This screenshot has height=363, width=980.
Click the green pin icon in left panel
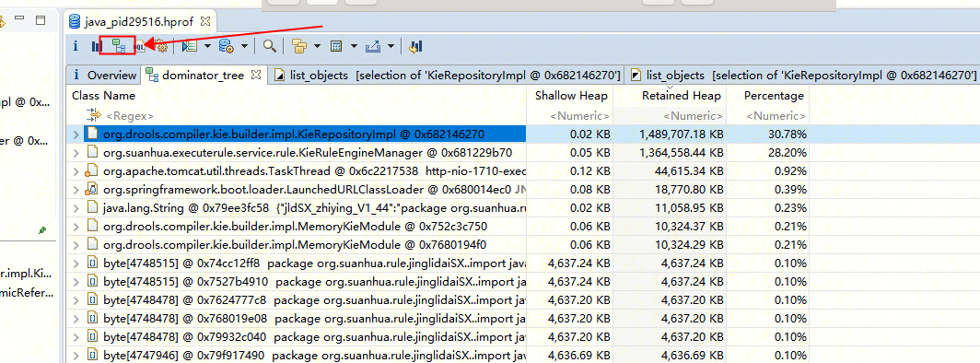[x=41, y=230]
